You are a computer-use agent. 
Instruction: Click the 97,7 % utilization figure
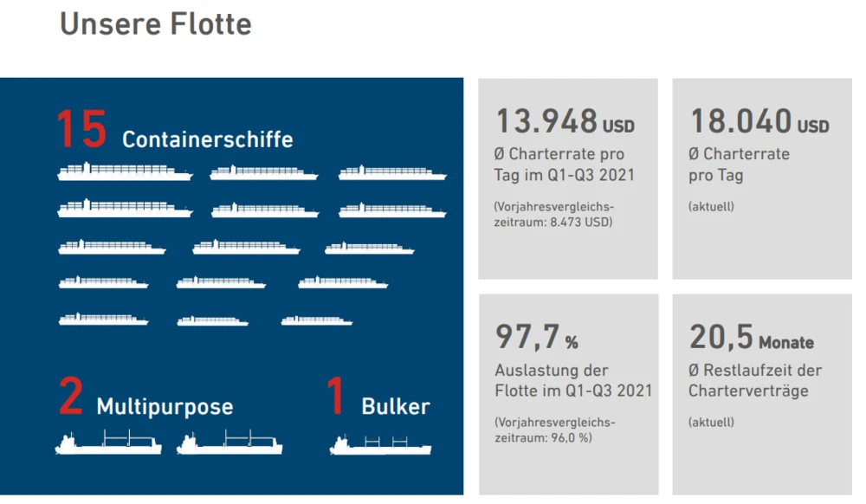(x=536, y=337)
